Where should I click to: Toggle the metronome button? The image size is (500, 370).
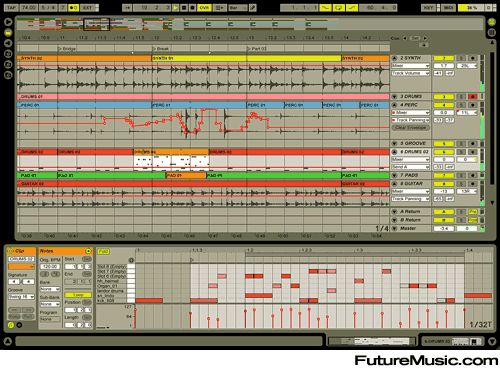(73, 7)
